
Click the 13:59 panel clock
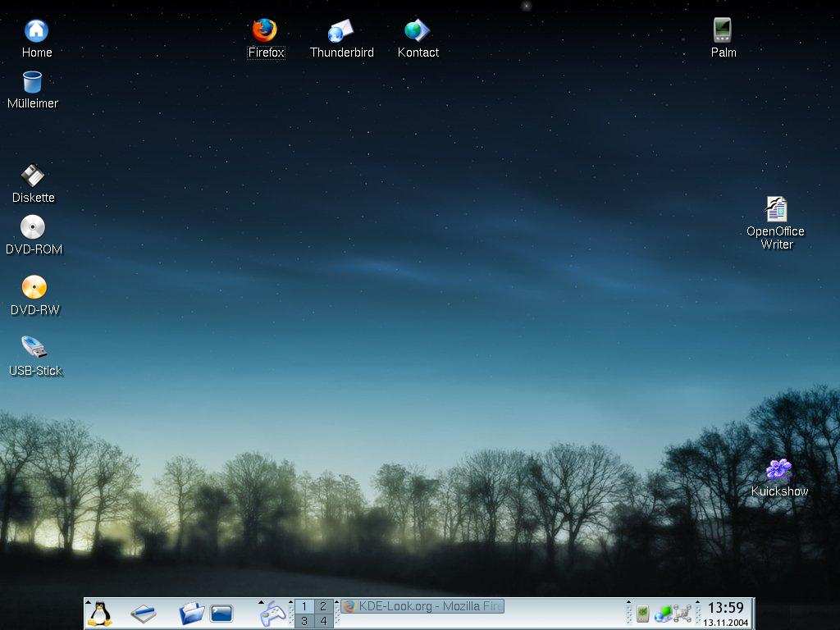coord(725,608)
